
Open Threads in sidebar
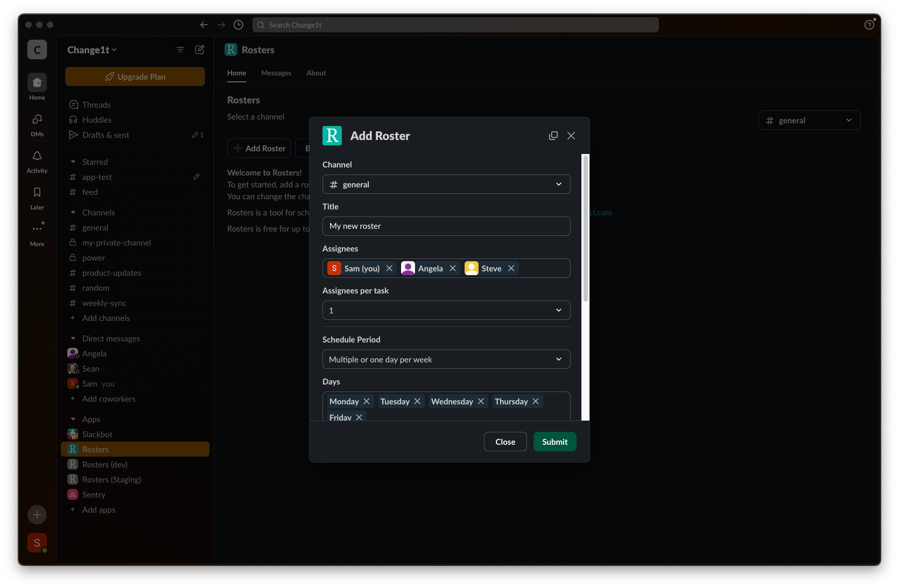click(x=135, y=104)
